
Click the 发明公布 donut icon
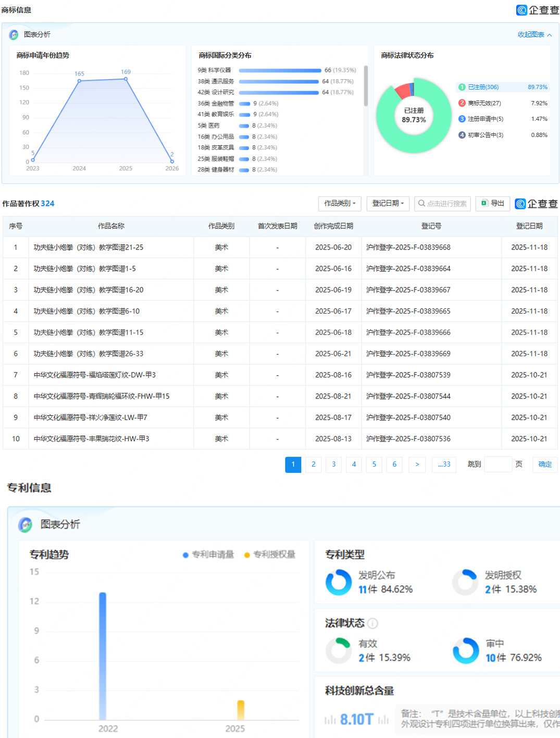click(339, 582)
